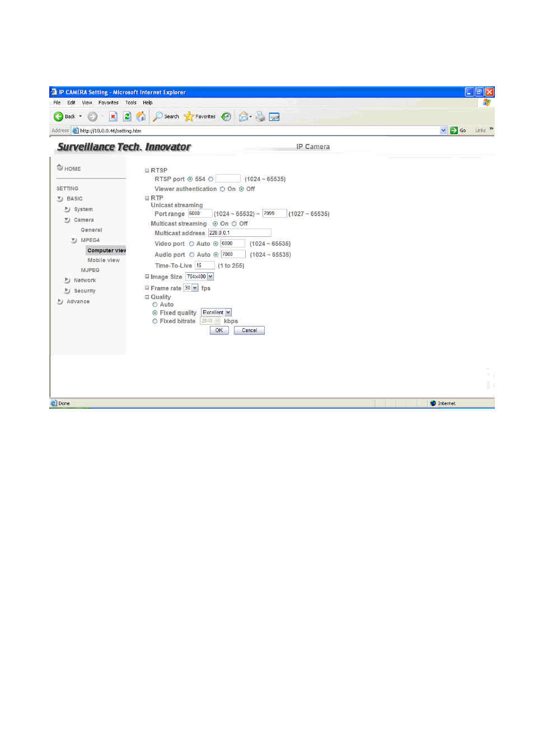This screenshot has height=756, width=534.
Task: Open the General camera settings link
Action: [91, 230]
